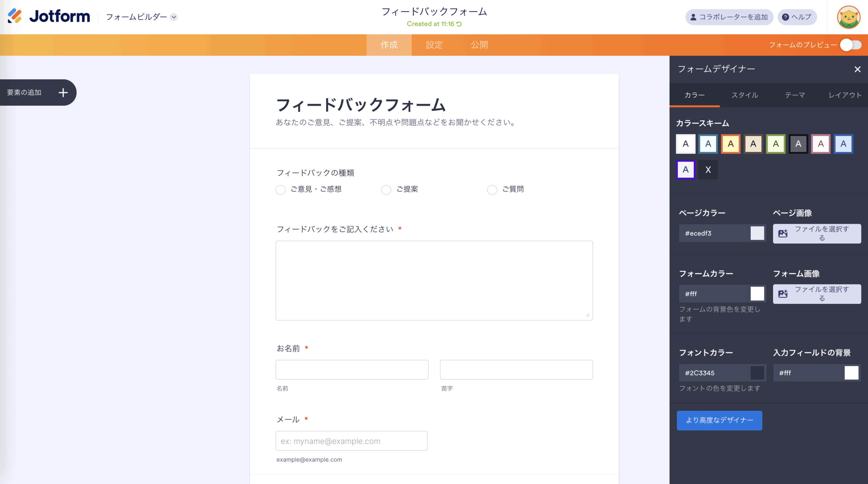This screenshot has width=868, height=484.
Task: Select the ご意見・ご感想 radio button
Action: 280,190
